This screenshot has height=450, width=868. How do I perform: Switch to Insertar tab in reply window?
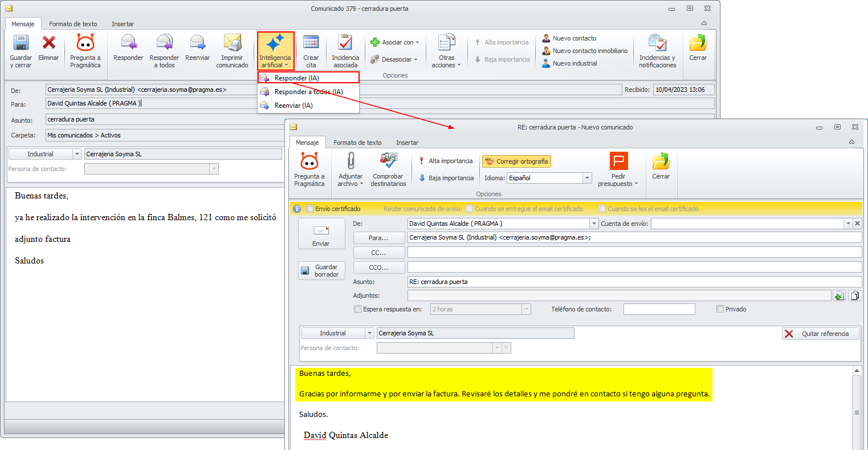coord(407,143)
